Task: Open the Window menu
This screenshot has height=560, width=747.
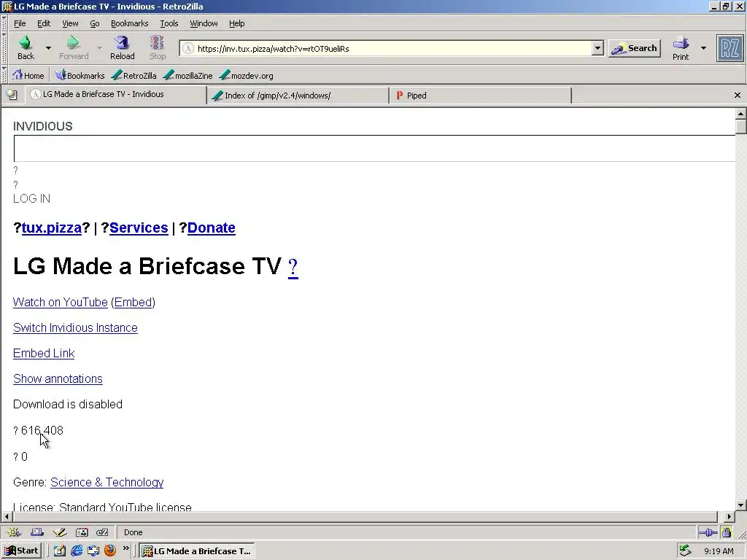Action: point(204,23)
